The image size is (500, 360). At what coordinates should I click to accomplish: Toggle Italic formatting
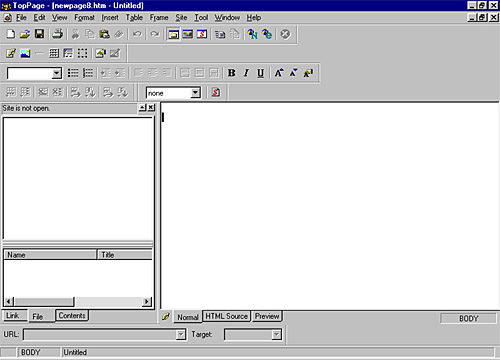(x=246, y=73)
